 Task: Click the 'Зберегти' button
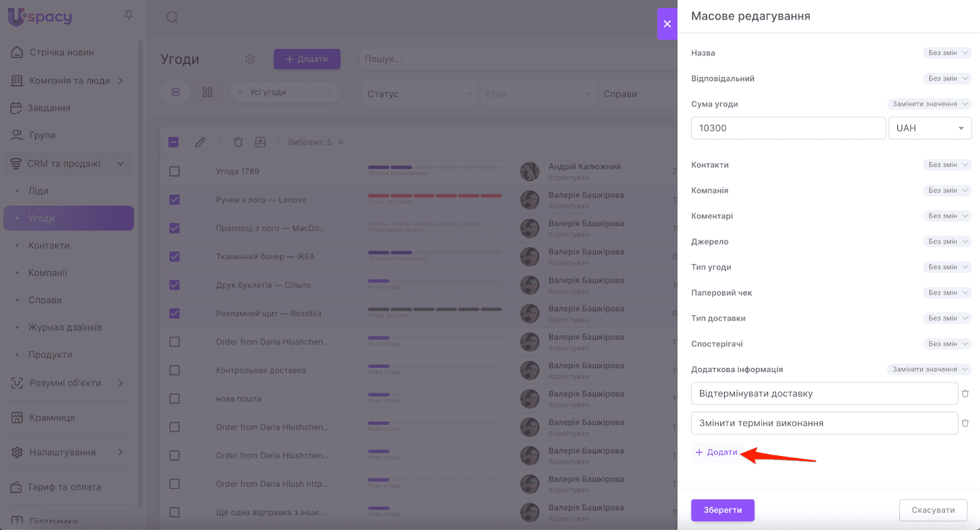722,510
